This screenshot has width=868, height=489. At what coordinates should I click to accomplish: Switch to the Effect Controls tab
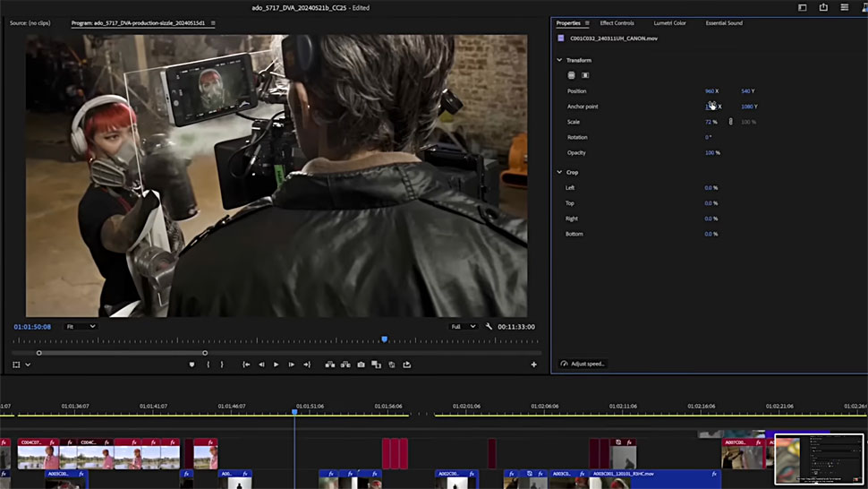(617, 23)
